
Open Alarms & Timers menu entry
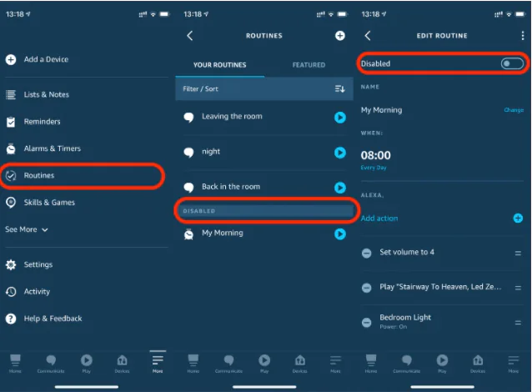53,148
